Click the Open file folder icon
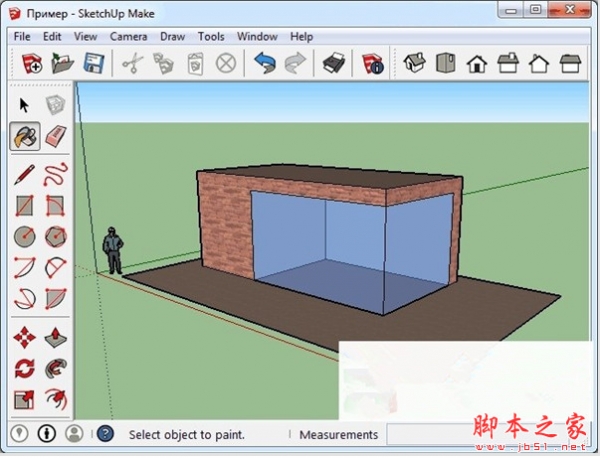 click(x=62, y=63)
